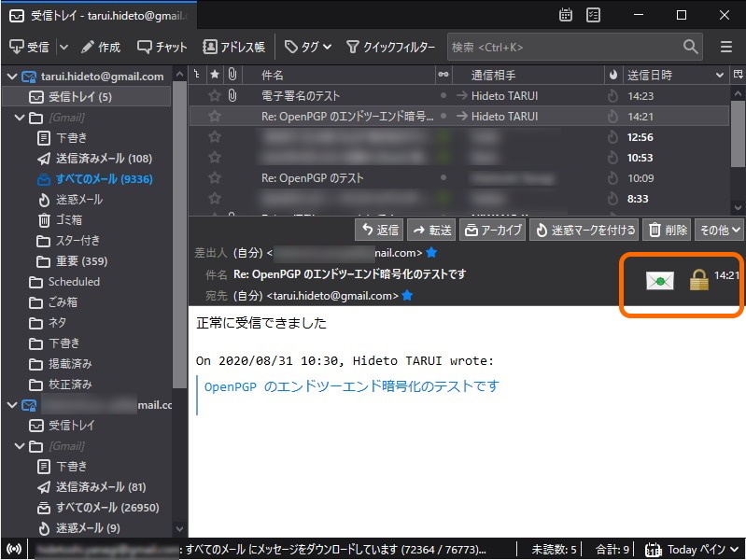
Task: Toggle read status of 電子署名のテスト
Action: 443,95
